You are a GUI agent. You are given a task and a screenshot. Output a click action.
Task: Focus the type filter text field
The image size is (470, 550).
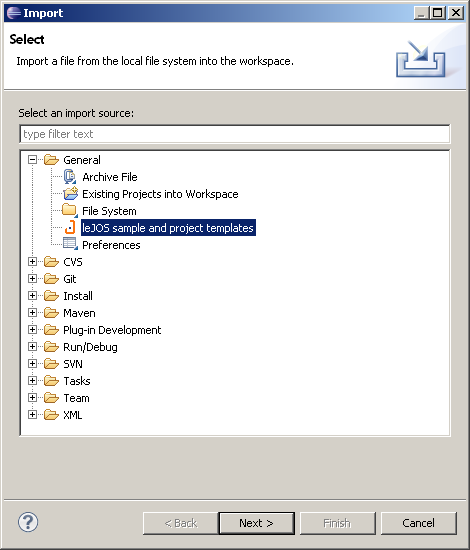[235, 134]
